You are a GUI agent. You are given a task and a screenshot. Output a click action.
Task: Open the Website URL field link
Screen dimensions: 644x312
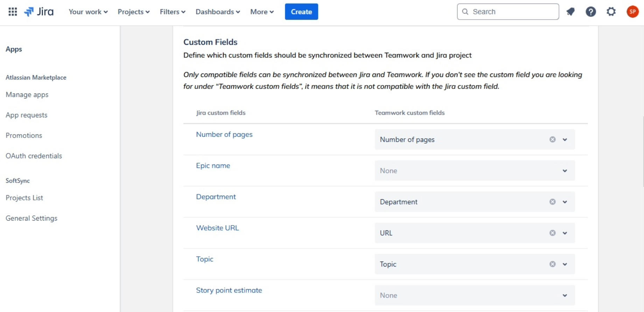pyautogui.click(x=217, y=228)
